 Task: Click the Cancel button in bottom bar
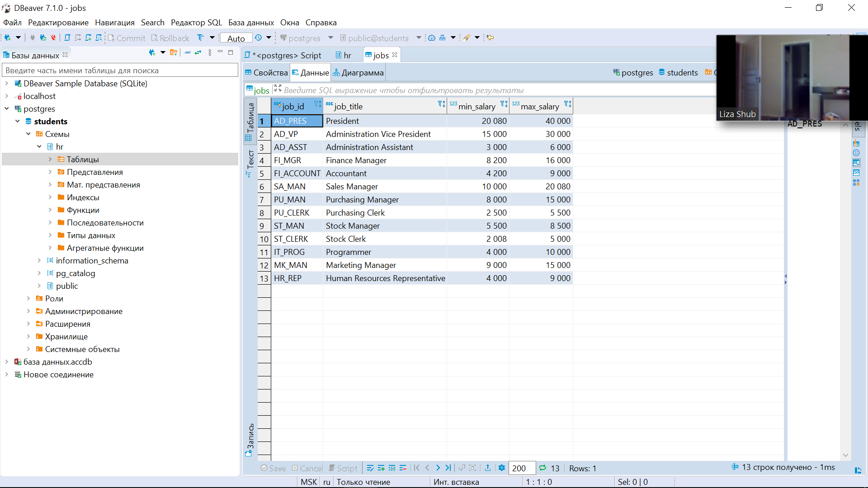[307, 468]
